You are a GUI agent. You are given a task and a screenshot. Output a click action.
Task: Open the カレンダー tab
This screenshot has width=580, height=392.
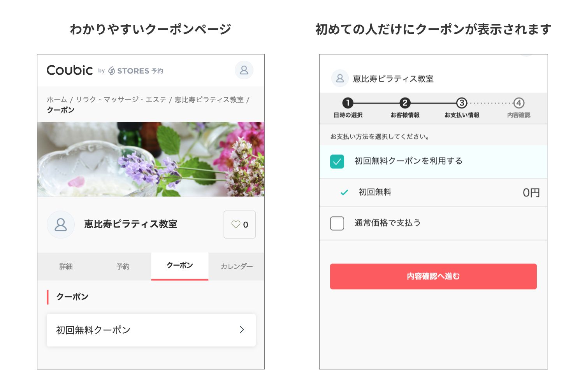pyautogui.click(x=236, y=266)
